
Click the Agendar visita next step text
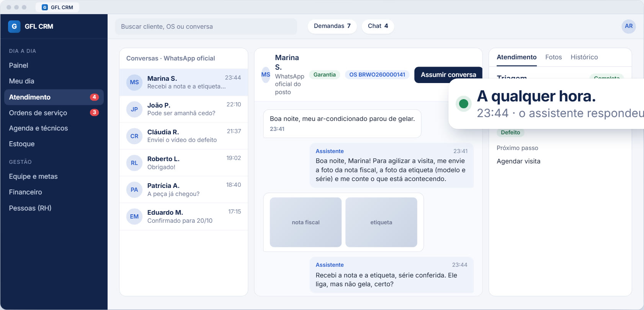[518, 161]
